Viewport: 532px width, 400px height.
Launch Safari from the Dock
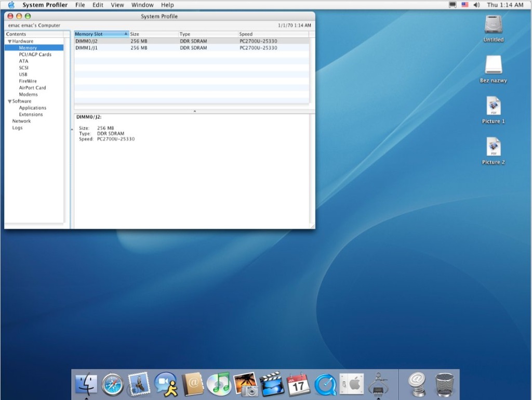coord(113,384)
